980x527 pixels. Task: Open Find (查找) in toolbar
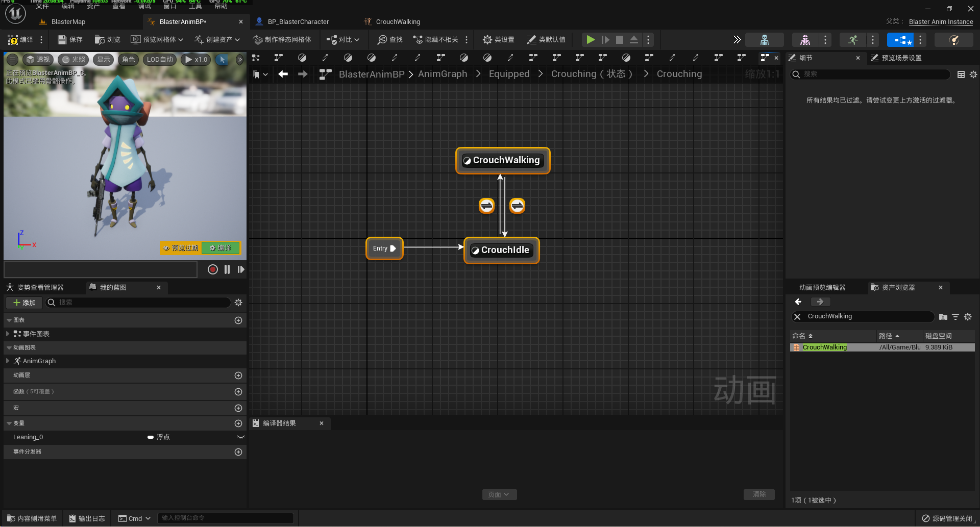390,39
